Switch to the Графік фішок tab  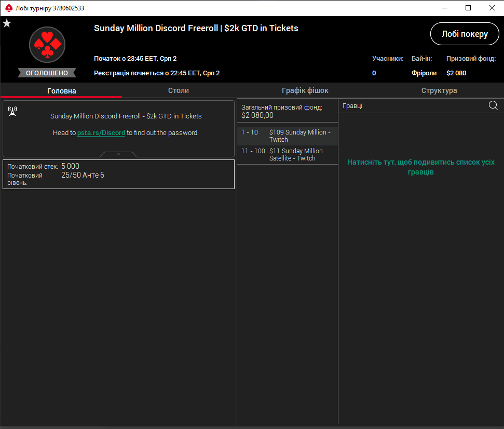click(x=305, y=90)
